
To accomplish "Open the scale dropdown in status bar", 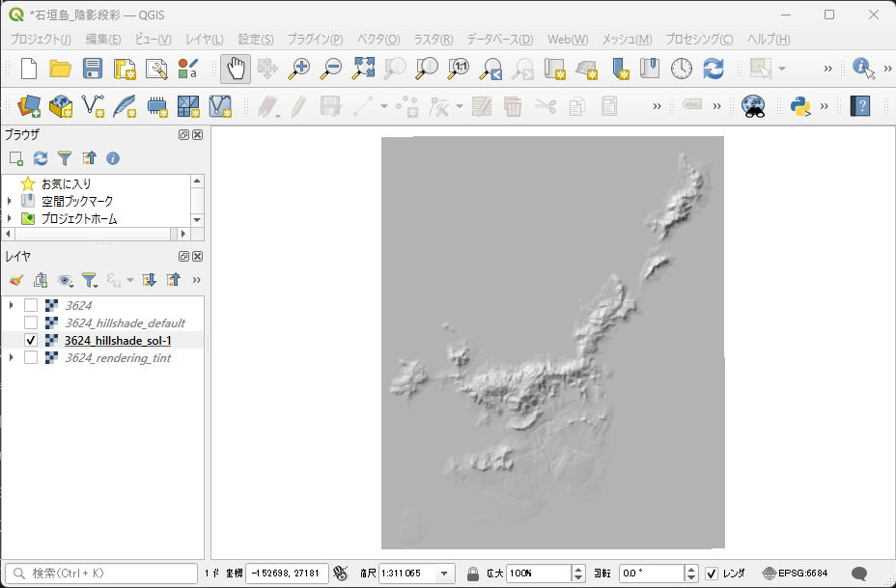I will [x=445, y=574].
